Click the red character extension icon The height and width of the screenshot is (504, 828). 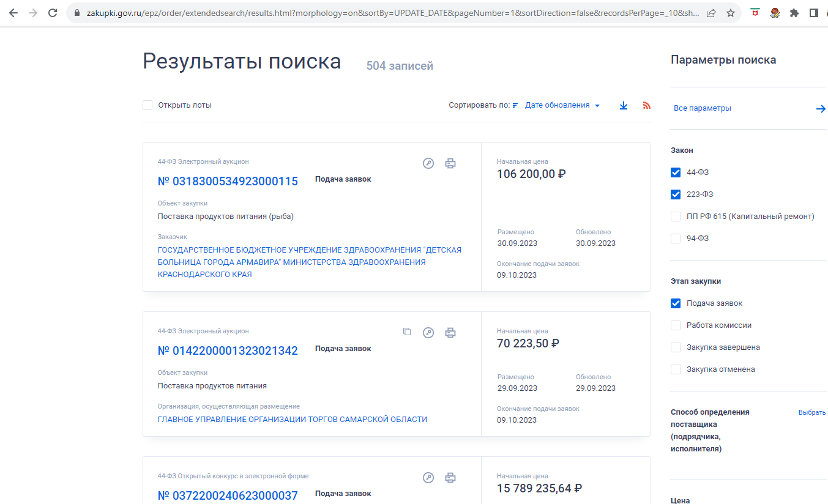point(775,13)
